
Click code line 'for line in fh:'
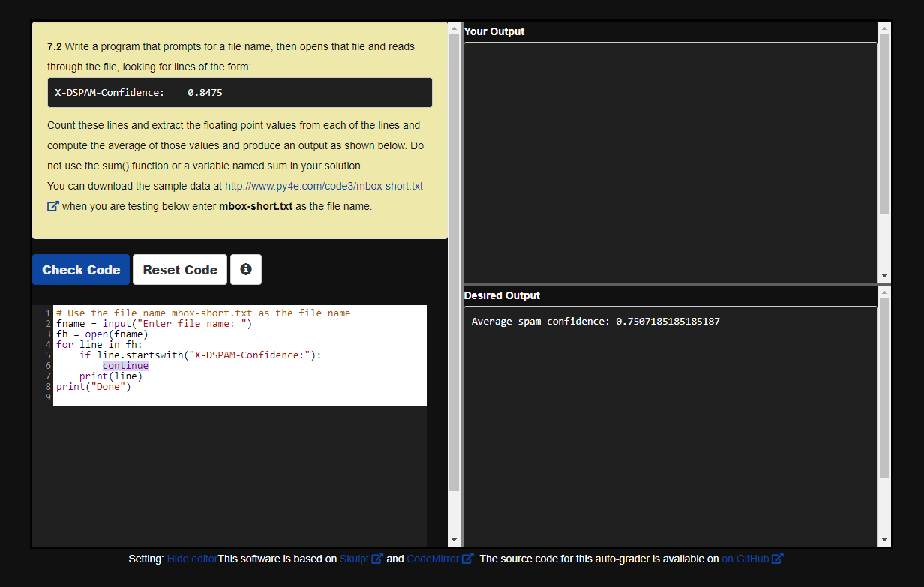tap(99, 345)
